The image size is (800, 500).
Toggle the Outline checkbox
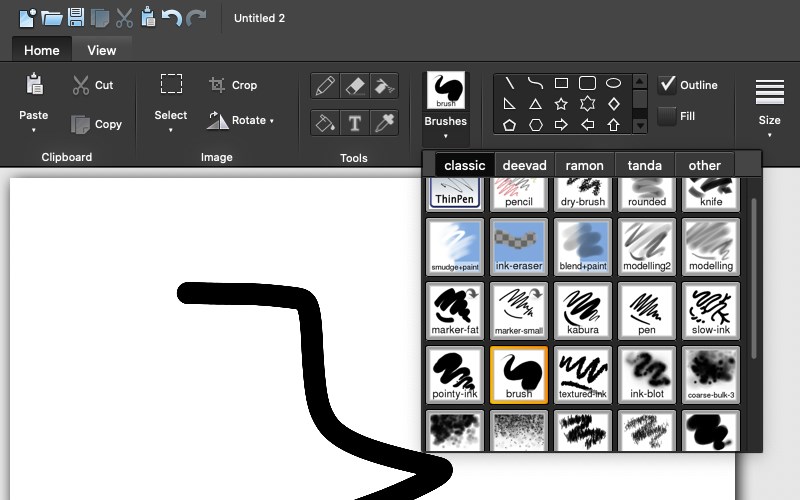(x=667, y=85)
